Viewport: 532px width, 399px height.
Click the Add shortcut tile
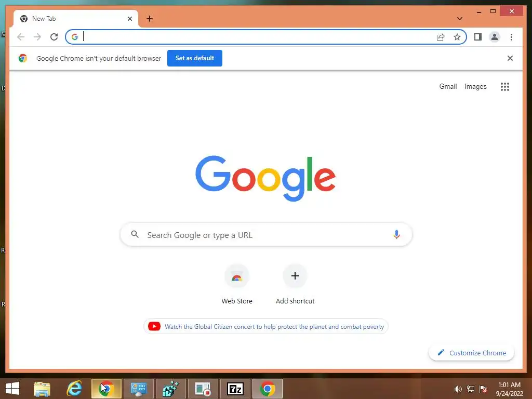click(295, 285)
